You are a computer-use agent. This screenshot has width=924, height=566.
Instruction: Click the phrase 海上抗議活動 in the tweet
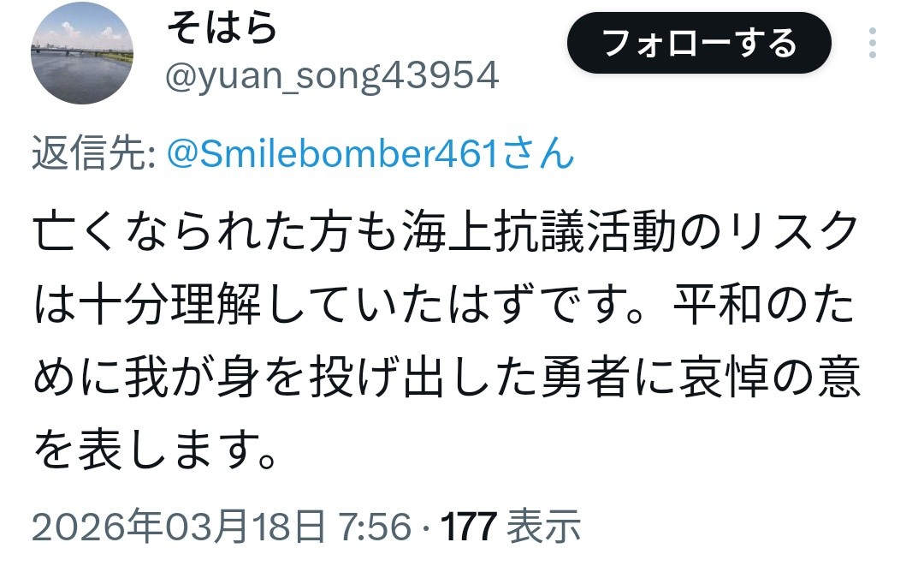coord(539,232)
